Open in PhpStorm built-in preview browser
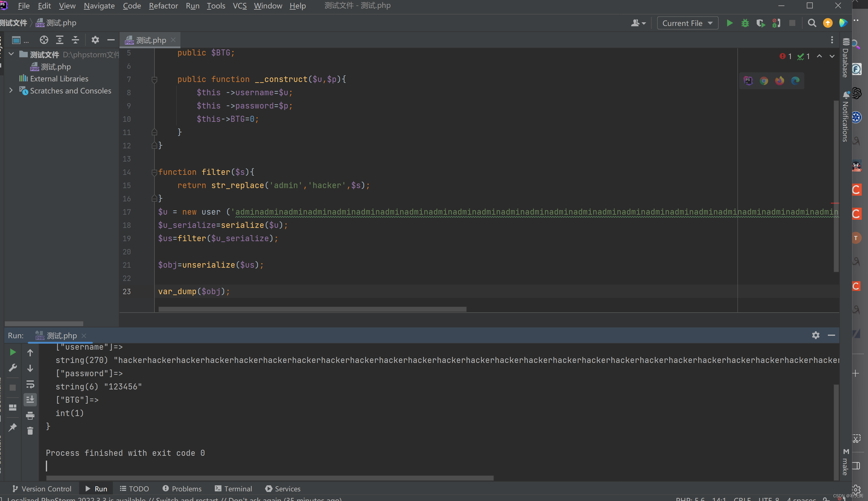Image resolution: width=868 pixels, height=501 pixels. tap(748, 81)
